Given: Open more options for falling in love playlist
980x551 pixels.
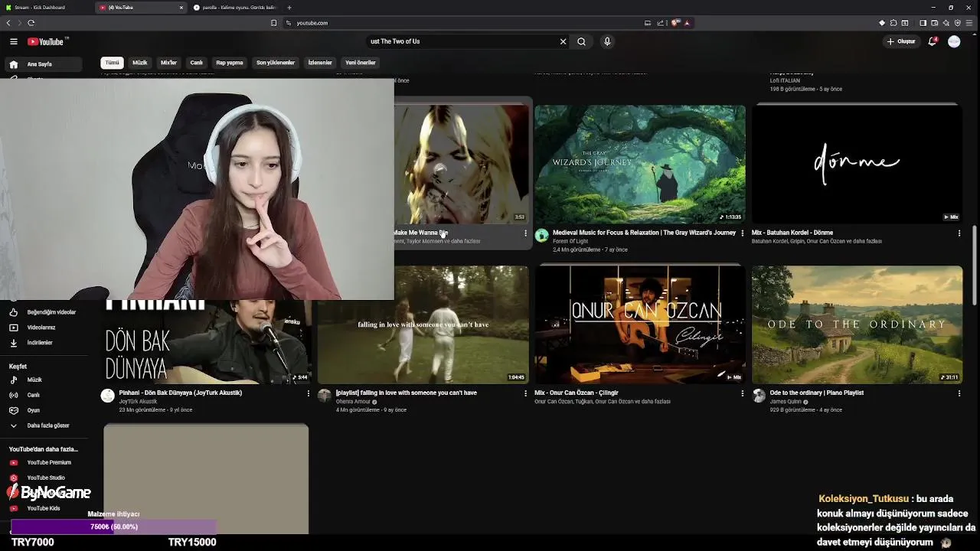Looking at the screenshot, I should [525, 393].
